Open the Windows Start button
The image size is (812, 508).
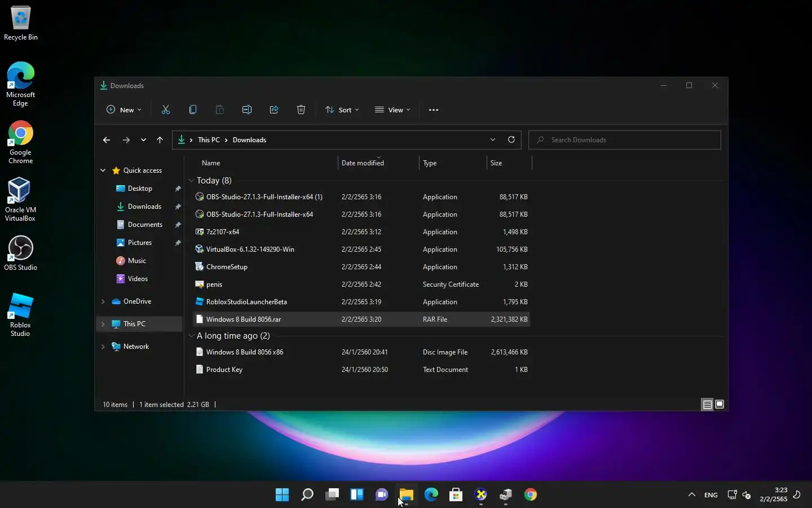[x=283, y=495]
